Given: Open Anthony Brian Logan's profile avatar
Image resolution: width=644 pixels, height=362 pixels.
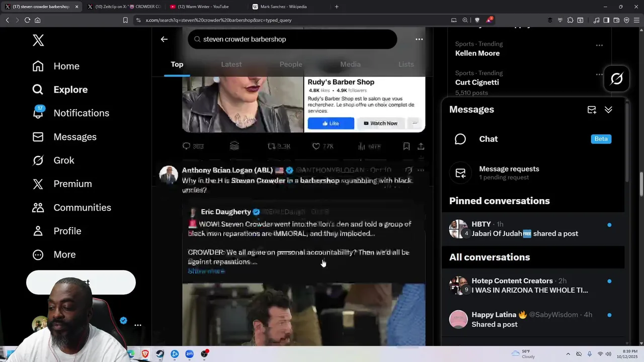Looking at the screenshot, I should pyautogui.click(x=169, y=175).
